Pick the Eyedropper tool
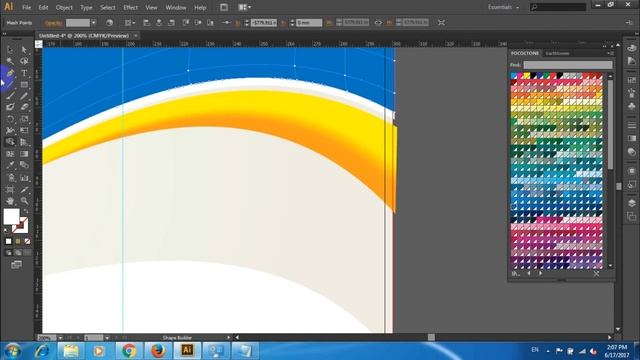 [x=10, y=165]
